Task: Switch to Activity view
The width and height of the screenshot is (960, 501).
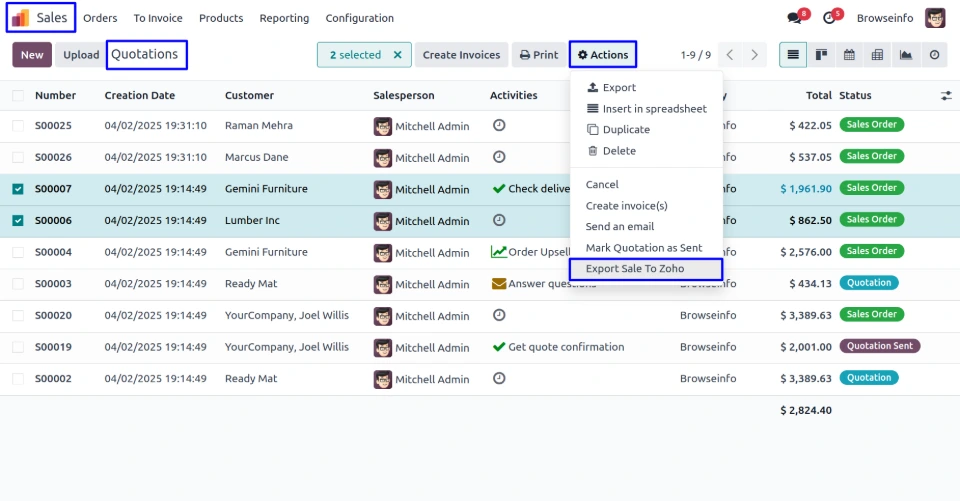Action: [x=934, y=55]
